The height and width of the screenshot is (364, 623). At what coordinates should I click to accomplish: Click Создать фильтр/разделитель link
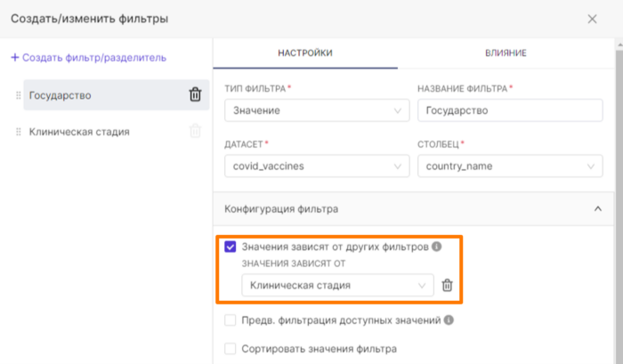[x=89, y=58]
